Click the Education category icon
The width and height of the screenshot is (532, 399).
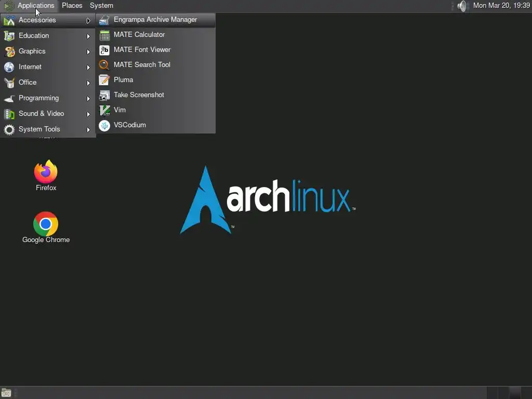click(x=9, y=36)
